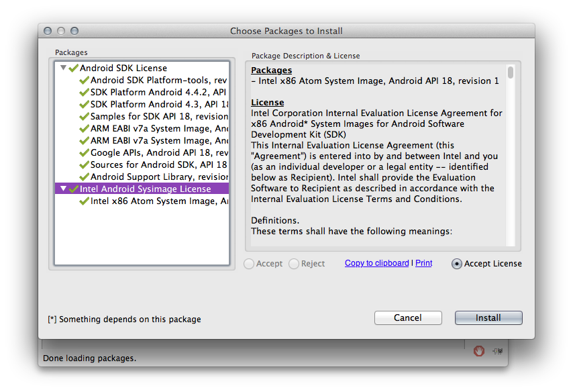Click checkmark icon for Sources for Android SDK

tap(85, 164)
